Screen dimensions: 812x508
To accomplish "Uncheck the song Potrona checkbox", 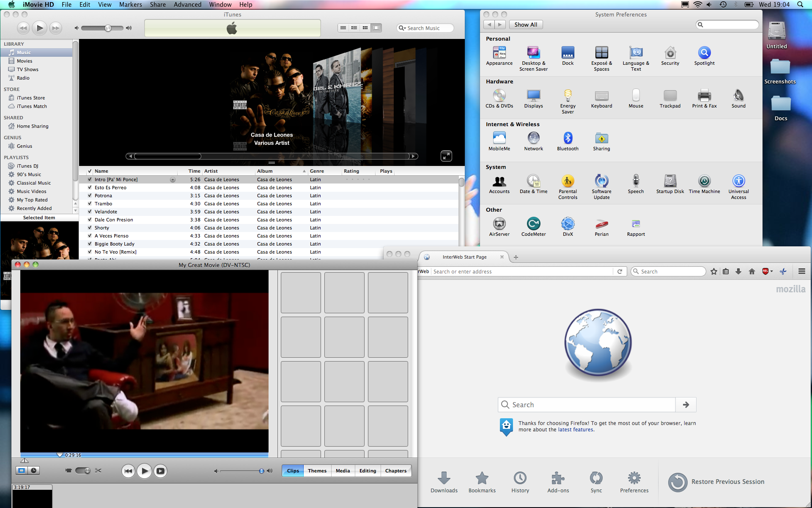I will 90,196.
